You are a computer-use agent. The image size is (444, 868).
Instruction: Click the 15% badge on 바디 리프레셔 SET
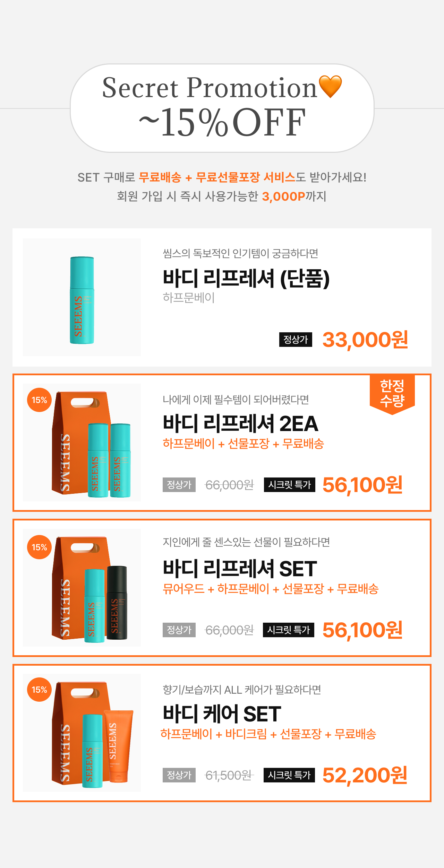point(39,547)
